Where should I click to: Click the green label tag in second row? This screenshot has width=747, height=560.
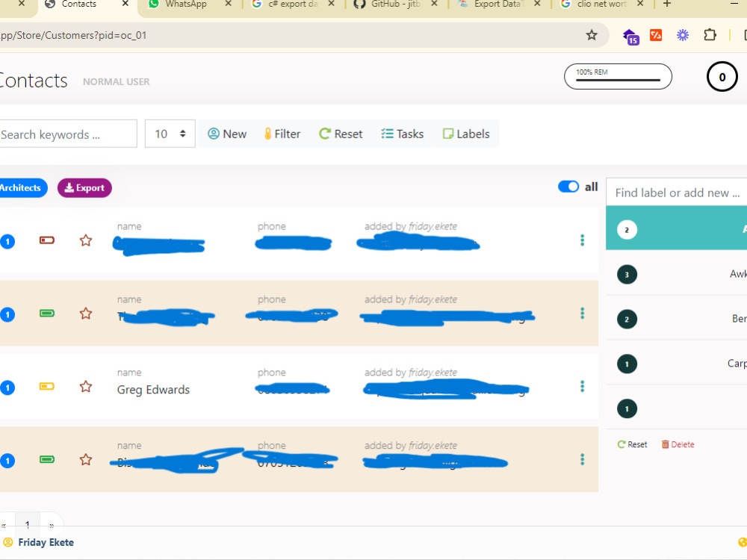tap(46, 314)
